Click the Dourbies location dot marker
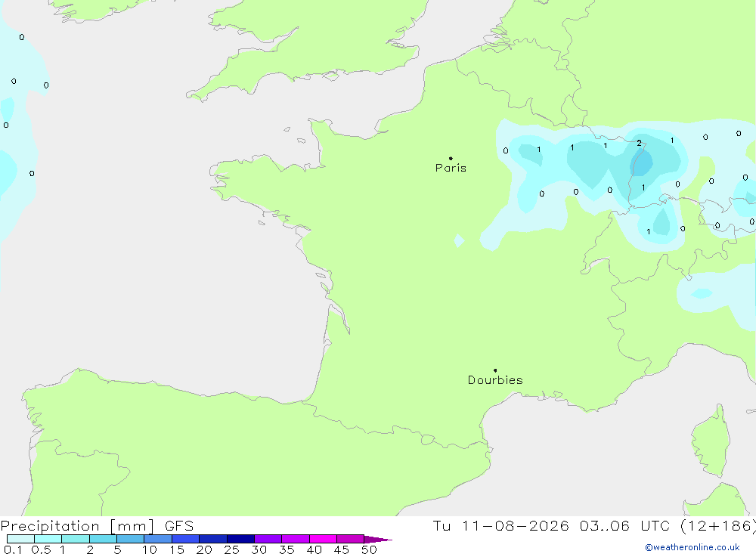This screenshot has width=756, height=554. (495, 370)
